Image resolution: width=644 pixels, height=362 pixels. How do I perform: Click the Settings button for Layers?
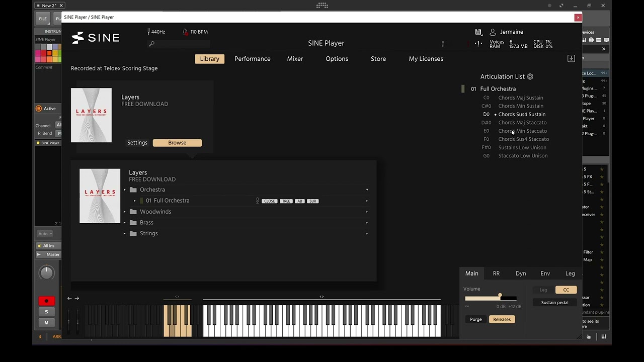click(x=137, y=143)
